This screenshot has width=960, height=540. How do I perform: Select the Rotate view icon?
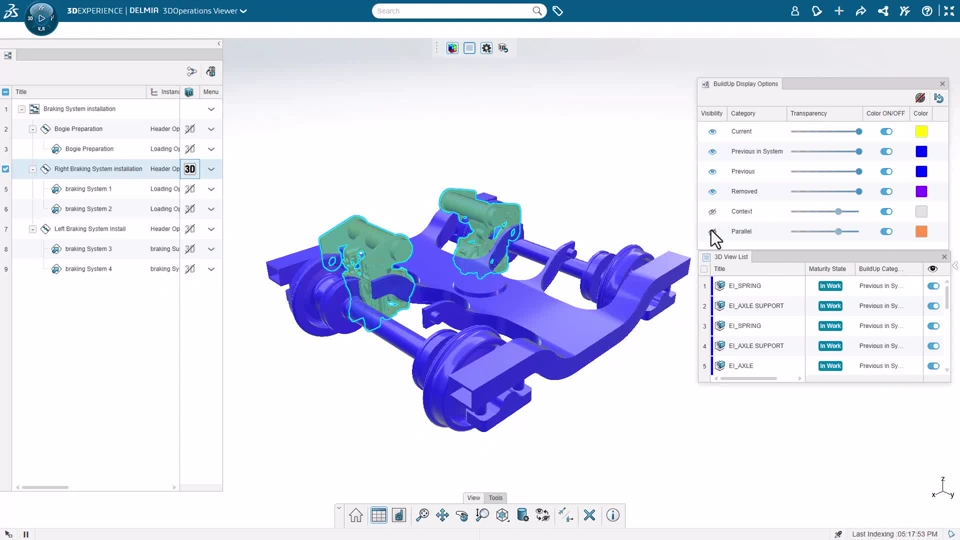pos(462,516)
